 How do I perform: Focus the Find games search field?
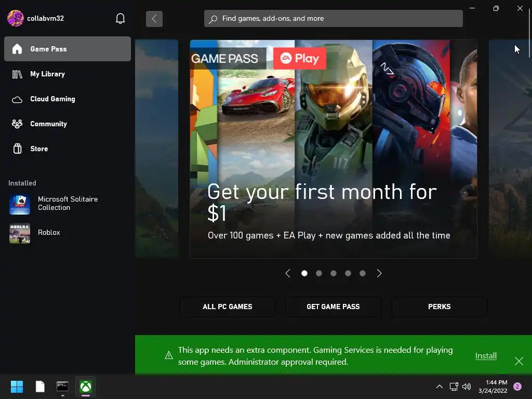click(333, 18)
